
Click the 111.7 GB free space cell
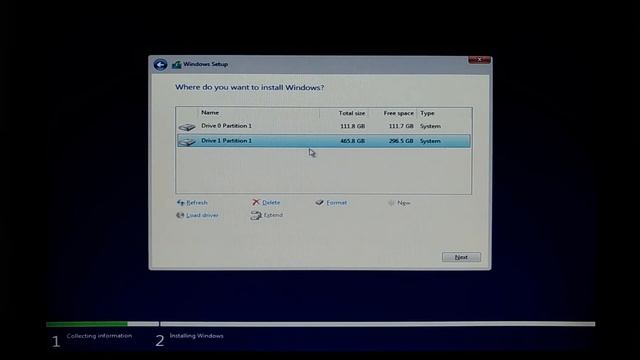401,126
